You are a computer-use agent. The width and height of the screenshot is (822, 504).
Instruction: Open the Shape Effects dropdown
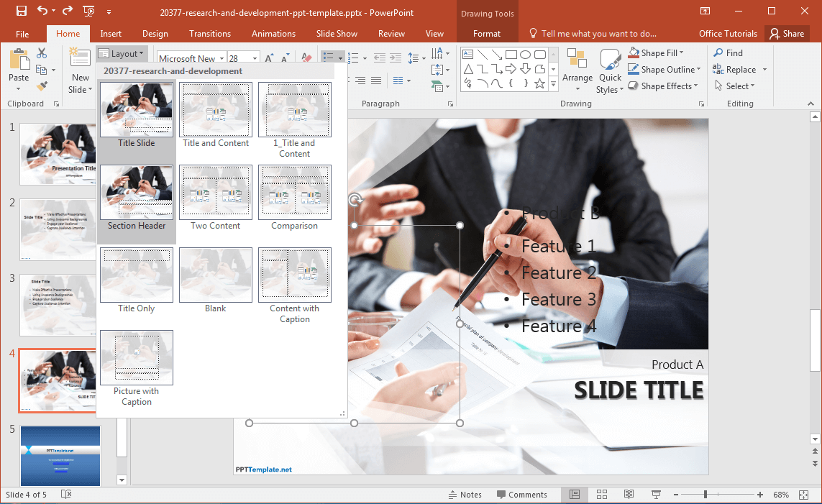click(696, 86)
